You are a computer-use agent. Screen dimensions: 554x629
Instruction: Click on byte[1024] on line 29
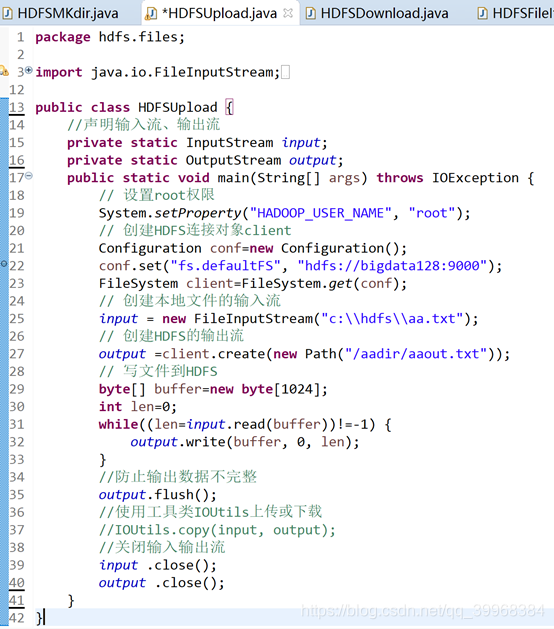tap(280, 389)
